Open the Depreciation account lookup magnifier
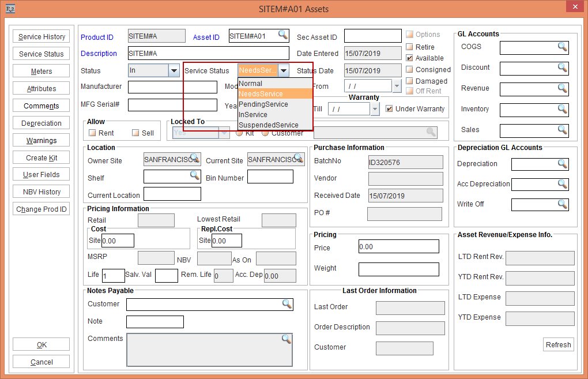Screen dimensions: 588x379 coord(563,164)
